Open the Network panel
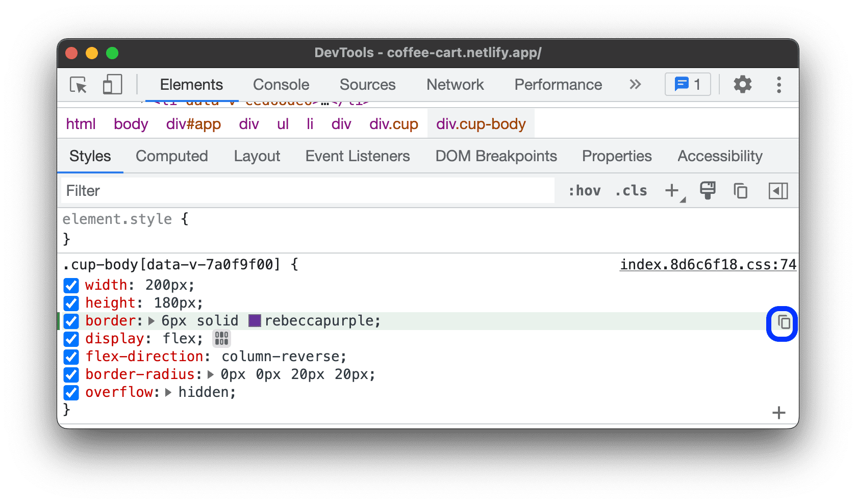The image size is (856, 504). (x=455, y=85)
